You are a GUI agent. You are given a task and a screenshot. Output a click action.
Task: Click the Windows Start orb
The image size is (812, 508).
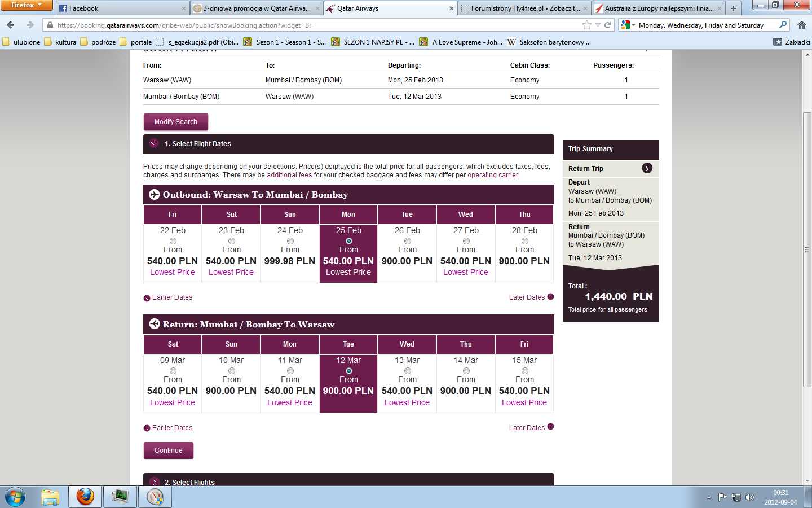15,497
